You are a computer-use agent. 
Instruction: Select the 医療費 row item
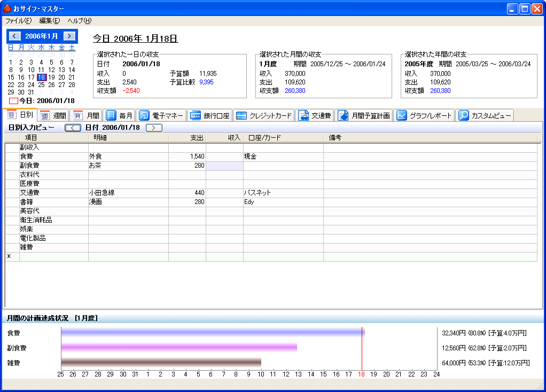pos(54,184)
